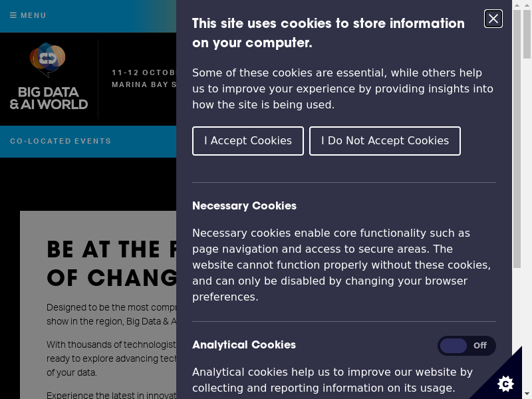Screen dimensions: 532x399
Task: Open the MENU label in the header
Action: click(x=33, y=15)
